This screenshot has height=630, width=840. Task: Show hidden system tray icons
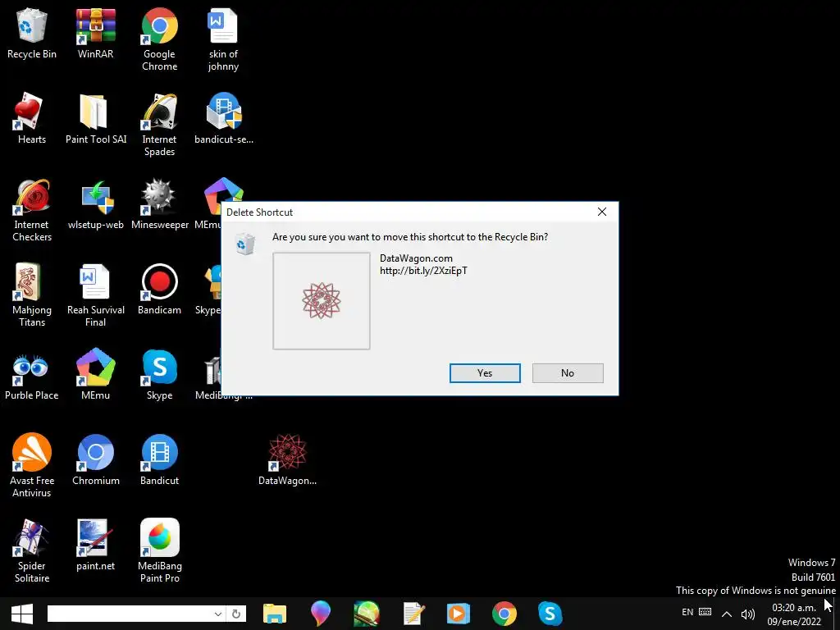click(x=727, y=614)
